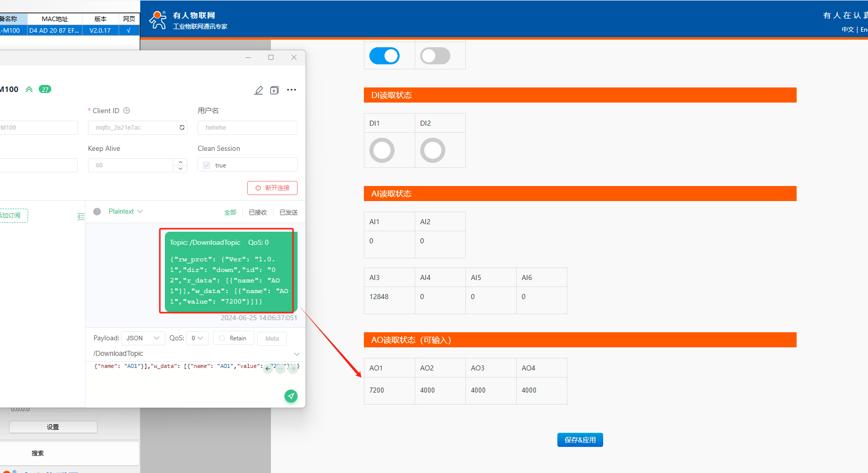The image size is (868, 473).
Task: Hide the subscriptions list panel icon
Action: point(80,217)
